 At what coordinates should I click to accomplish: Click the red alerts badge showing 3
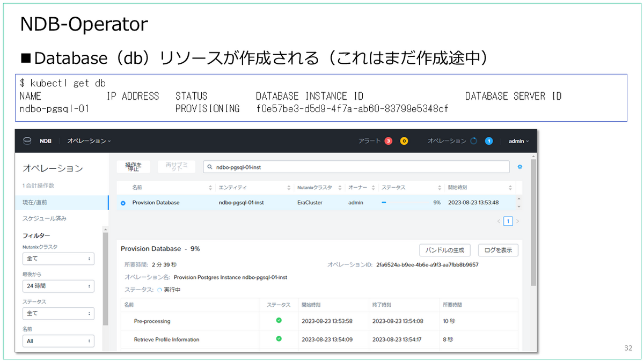coord(389,141)
